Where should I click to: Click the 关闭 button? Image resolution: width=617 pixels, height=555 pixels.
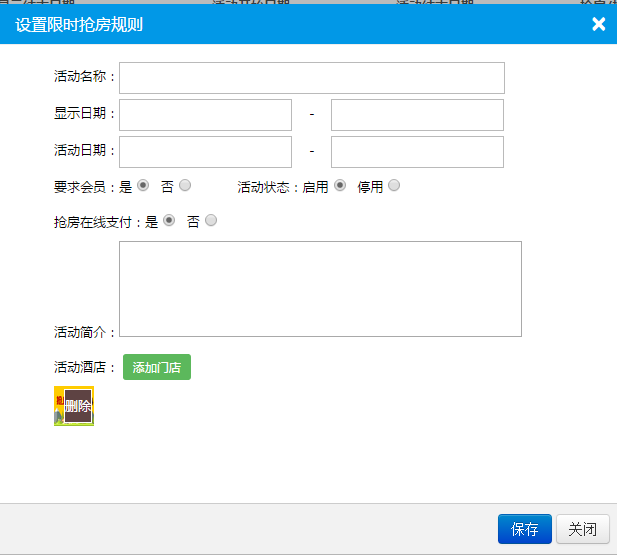[x=583, y=529]
